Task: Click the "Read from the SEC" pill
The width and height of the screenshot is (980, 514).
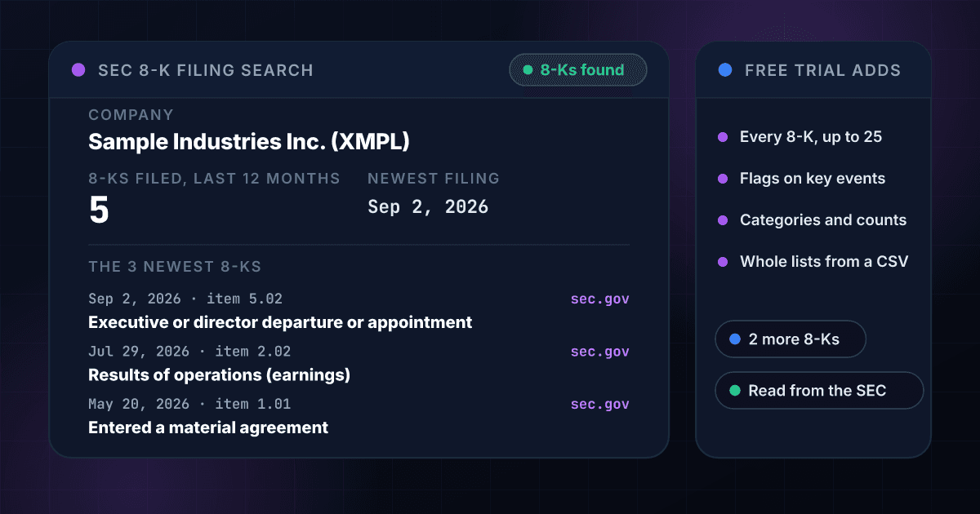Action: pos(819,391)
